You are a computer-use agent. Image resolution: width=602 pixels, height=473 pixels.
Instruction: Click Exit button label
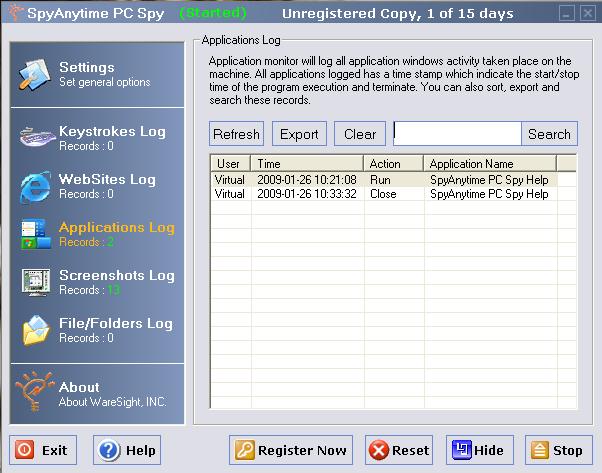[55, 450]
